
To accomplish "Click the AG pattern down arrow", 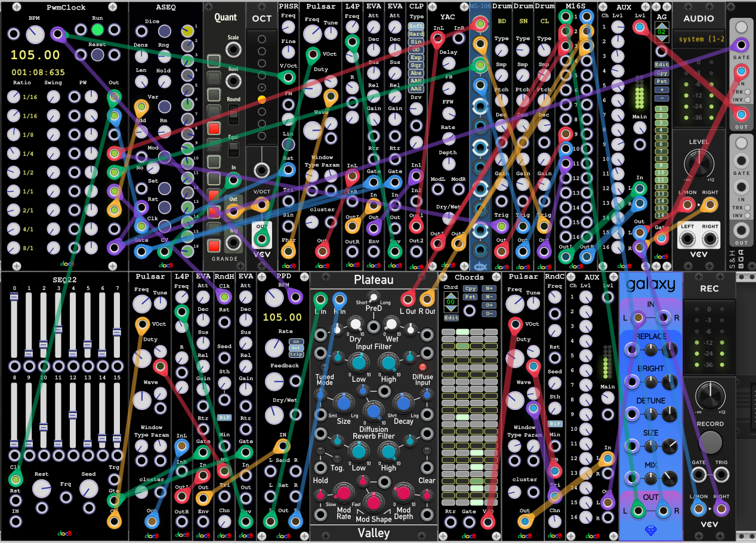I will (x=661, y=40).
